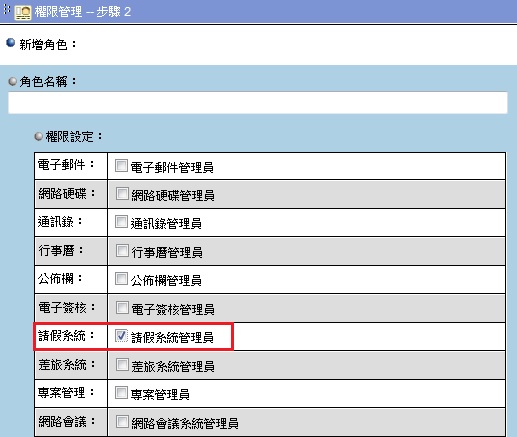Image resolution: width=517 pixels, height=437 pixels.
Task: Enable the 行事曆管理員 checkbox
Action: tap(122, 251)
